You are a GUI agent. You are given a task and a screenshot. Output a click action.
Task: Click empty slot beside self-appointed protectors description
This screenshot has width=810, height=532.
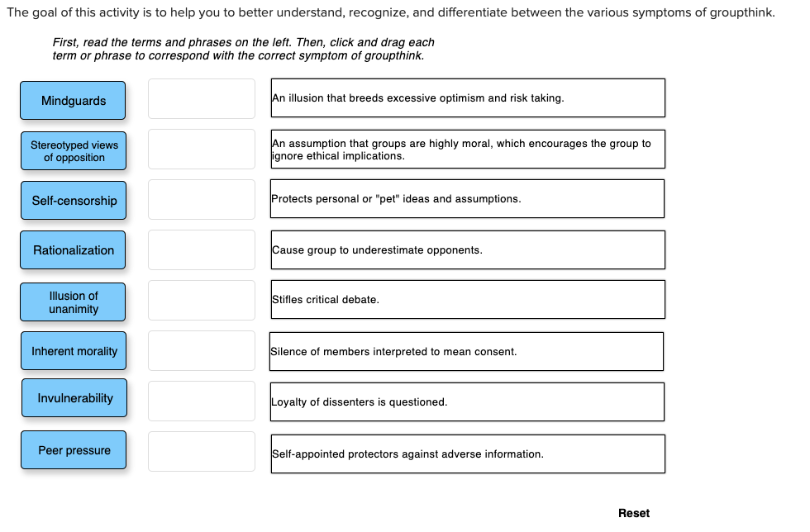tap(202, 451)
